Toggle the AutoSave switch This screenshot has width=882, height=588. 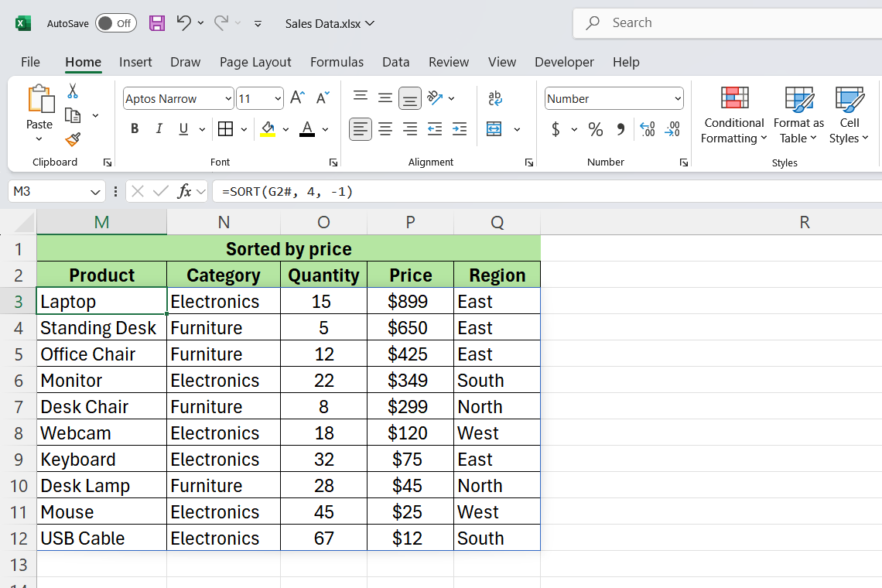tap(116, 23)
